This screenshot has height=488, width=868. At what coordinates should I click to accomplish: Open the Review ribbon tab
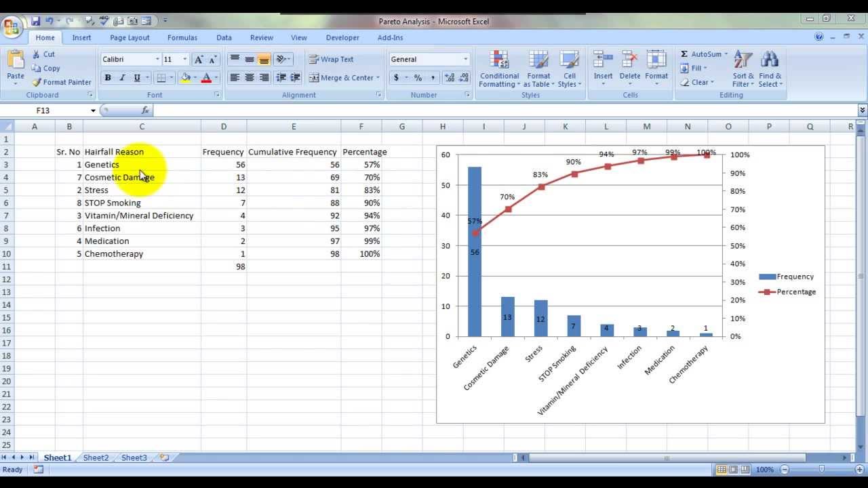pos(262,38)
